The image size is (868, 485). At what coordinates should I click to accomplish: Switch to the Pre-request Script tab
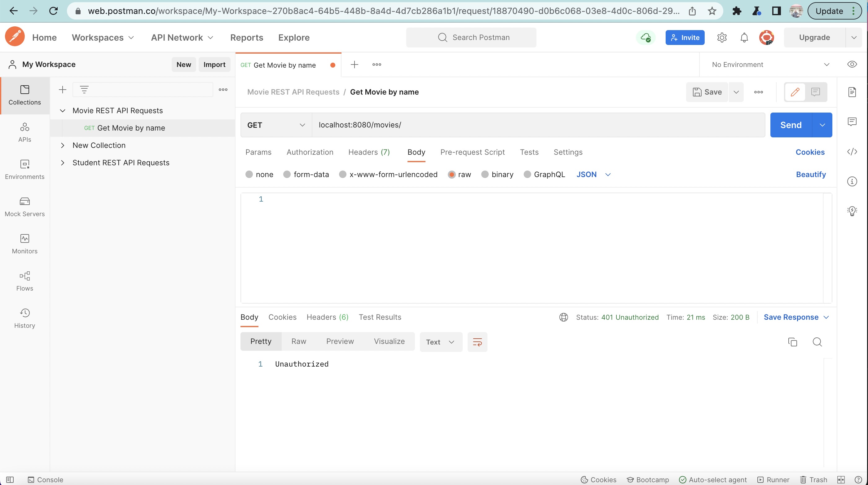tap(472, 152)
